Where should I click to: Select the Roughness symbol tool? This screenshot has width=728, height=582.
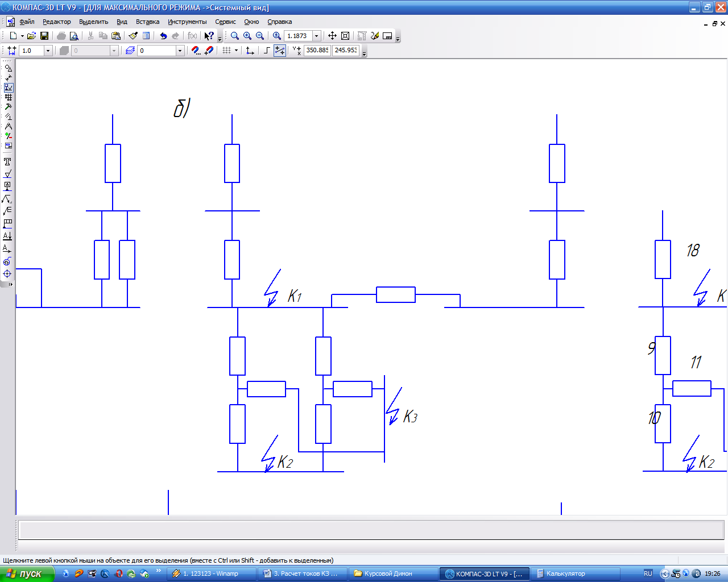pos(7,174)
